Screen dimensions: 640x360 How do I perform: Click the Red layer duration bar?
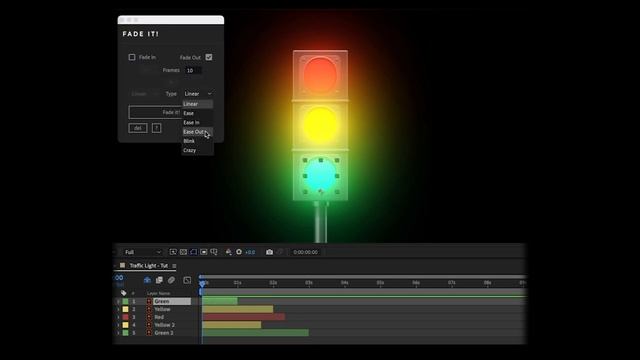tap(244, 317)
